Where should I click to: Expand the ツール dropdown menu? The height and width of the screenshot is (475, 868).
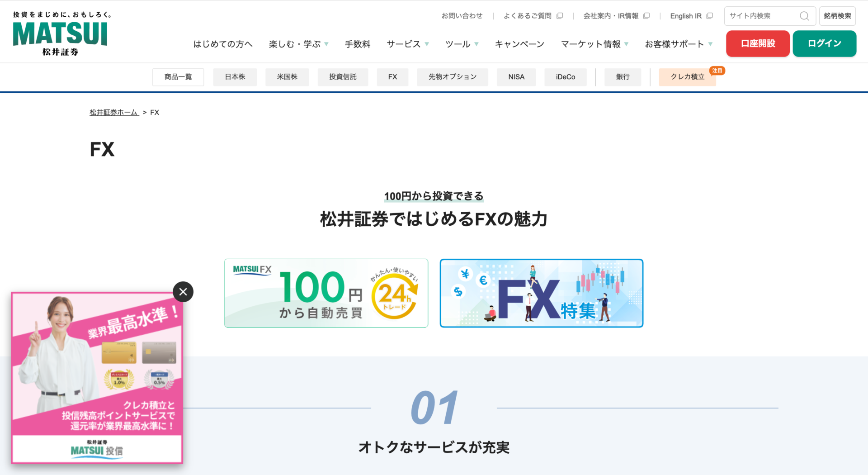(x=462, y=44)
